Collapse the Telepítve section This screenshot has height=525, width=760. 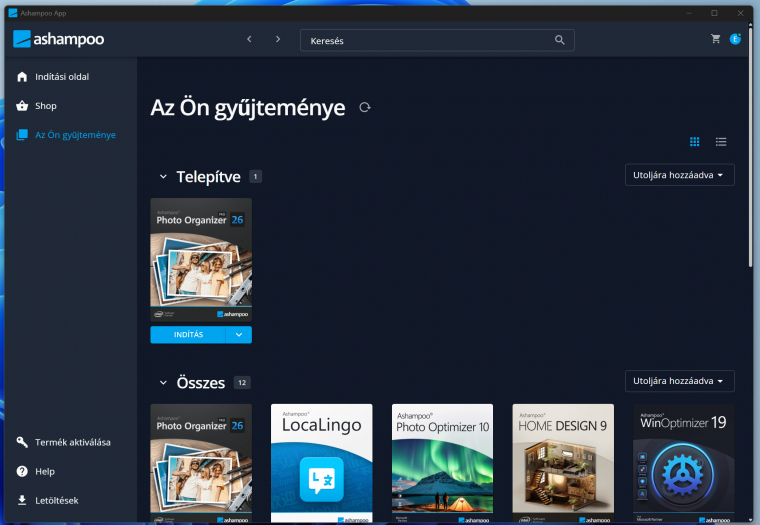pos(163,177)
